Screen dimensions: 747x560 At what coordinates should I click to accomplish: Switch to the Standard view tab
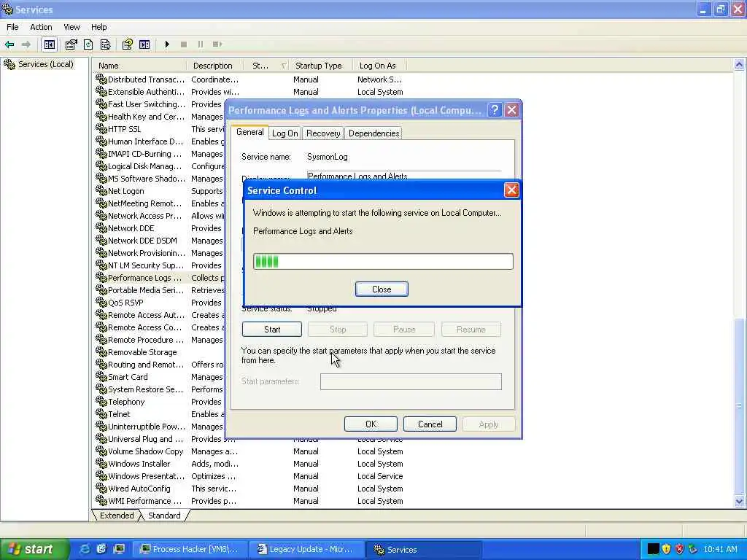(164, 516)
